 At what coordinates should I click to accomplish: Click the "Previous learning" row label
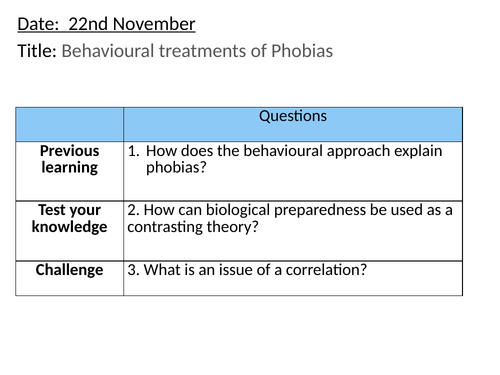[69, 159]
